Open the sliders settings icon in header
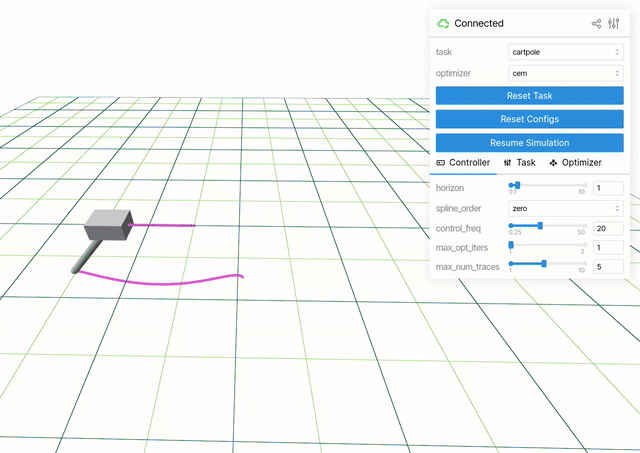The height and width of the screenshot is (453, 640). coord(614,23)
